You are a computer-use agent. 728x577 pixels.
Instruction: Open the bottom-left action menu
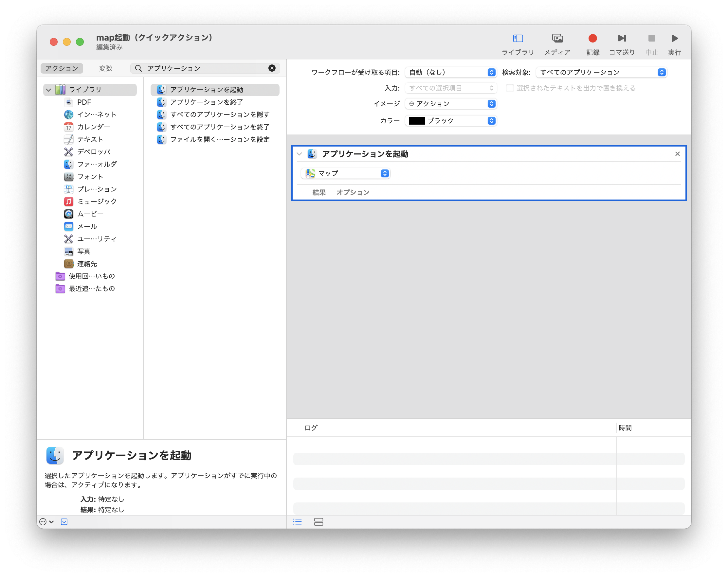coord(46,522)
